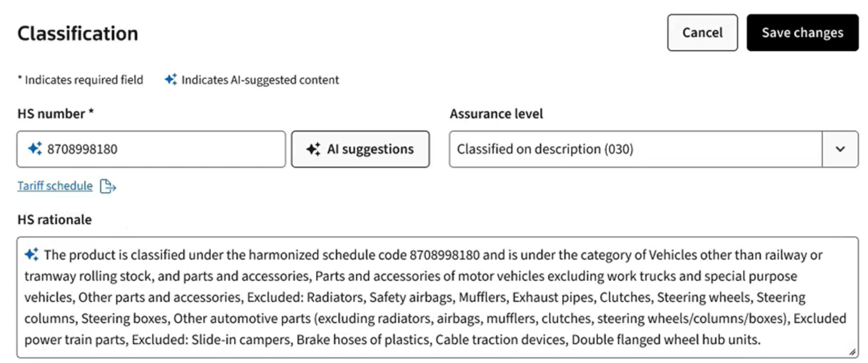
Task: Open AI suggestions for HS number
Action: tap(360, 149)
